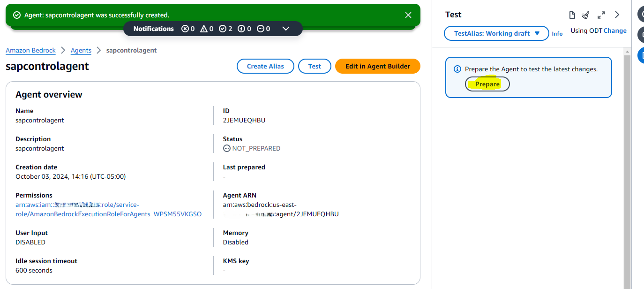Click the info count icon in Notifications
This screenshot has height=289, width=644.
pos(241,29)
